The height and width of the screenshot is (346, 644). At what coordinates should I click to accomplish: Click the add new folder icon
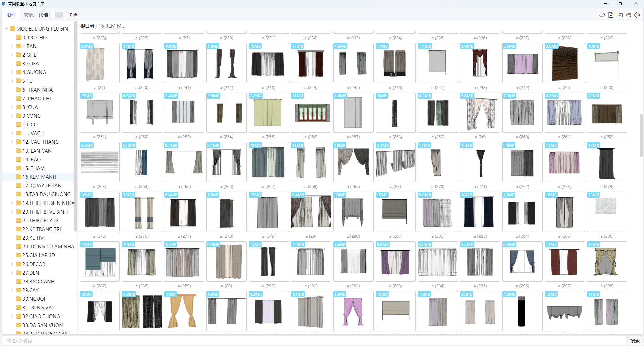(620, 15)
